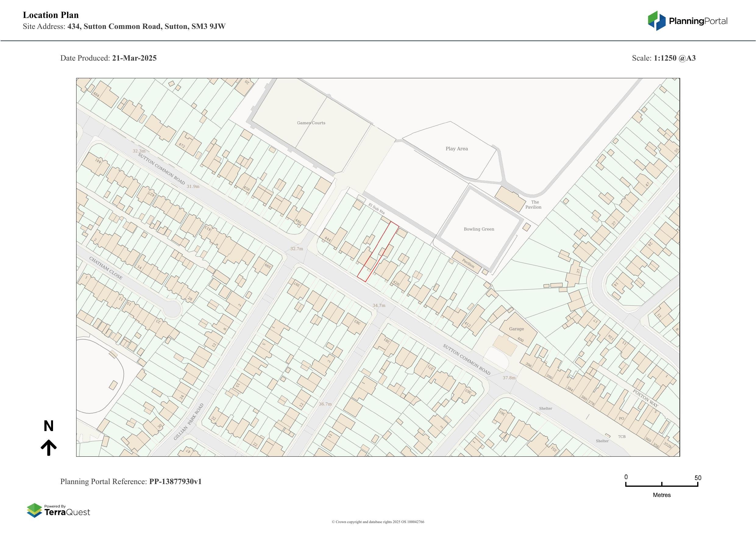Click The Pavilion label
The image size is (756, 534).
(534, 205)
